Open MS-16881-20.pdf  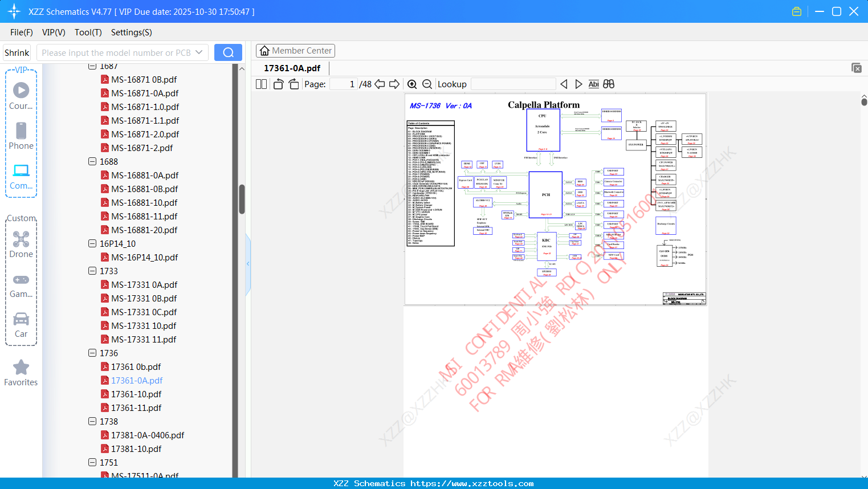point(144,230)
